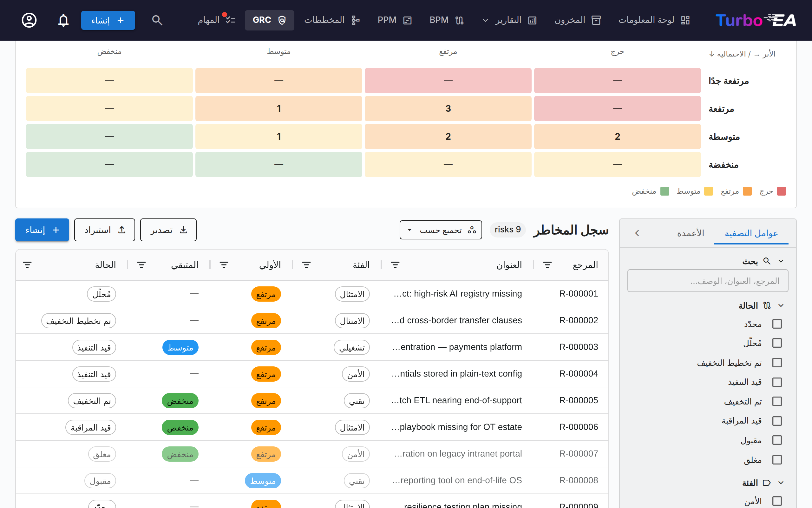This screenshot has height=508, width=812.
Task: Open the user account profile icon
Action: pos(29,20)
